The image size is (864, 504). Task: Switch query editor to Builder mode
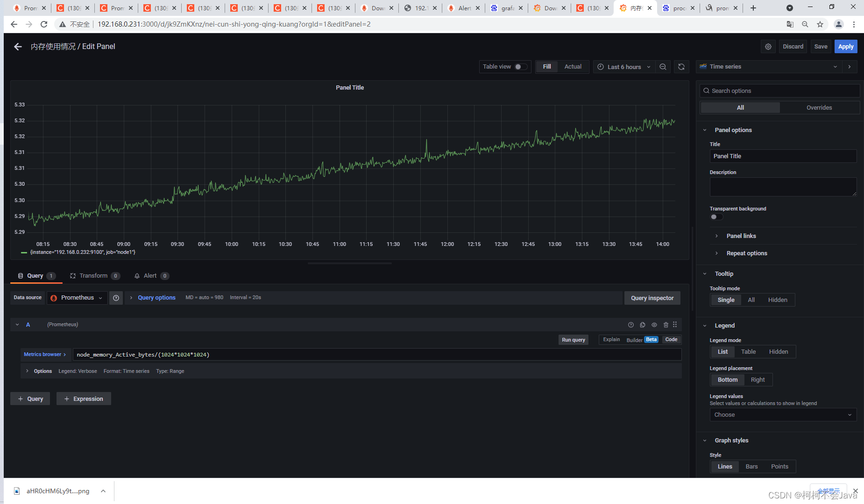tap(634, 340)
